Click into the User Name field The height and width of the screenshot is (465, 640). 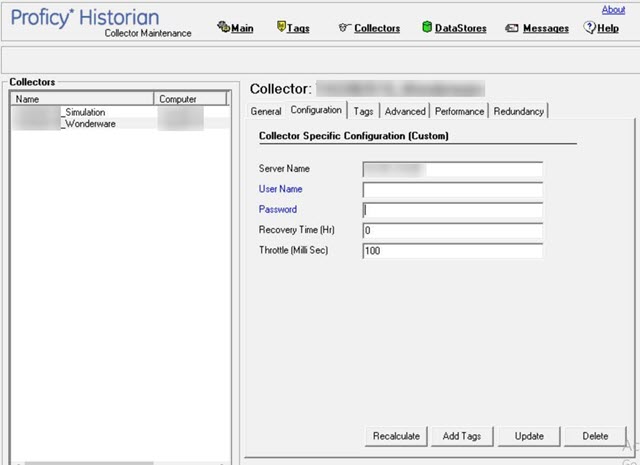click(453, 190)
